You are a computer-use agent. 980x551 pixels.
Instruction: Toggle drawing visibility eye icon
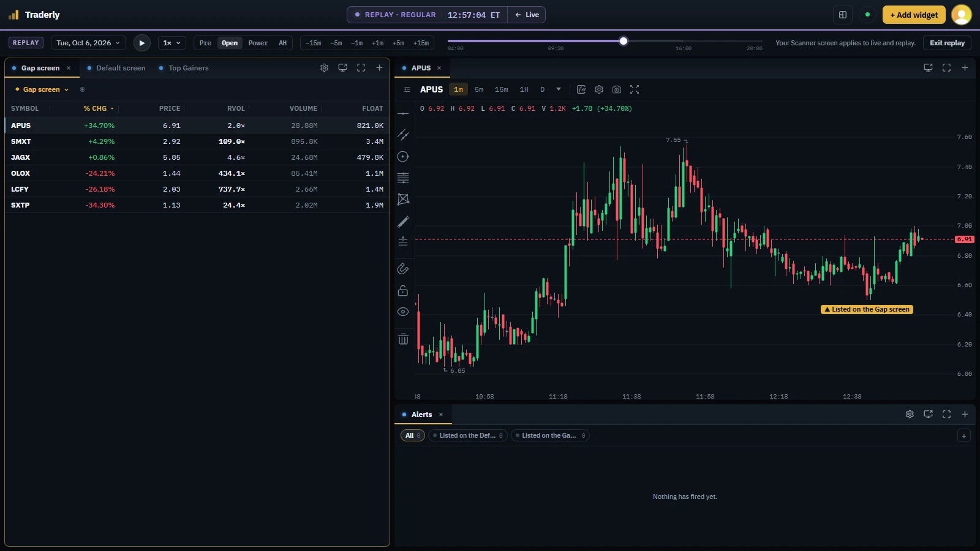coord(403,312)
